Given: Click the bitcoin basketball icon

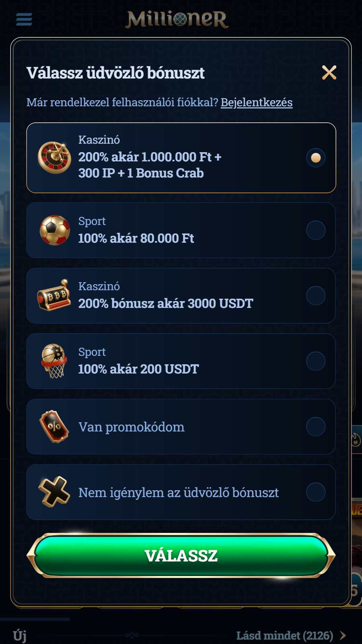Looking at the screenshot, I should point(54,361).
